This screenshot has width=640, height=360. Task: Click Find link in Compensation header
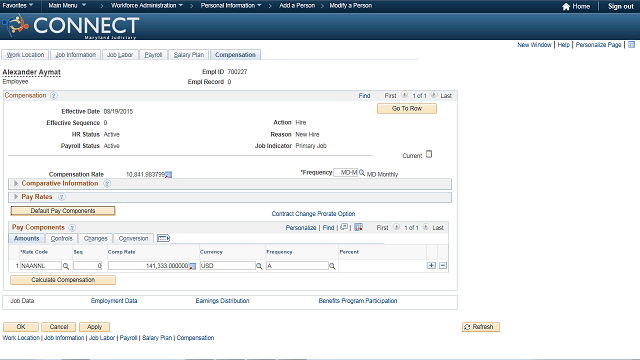coord(364,96)
